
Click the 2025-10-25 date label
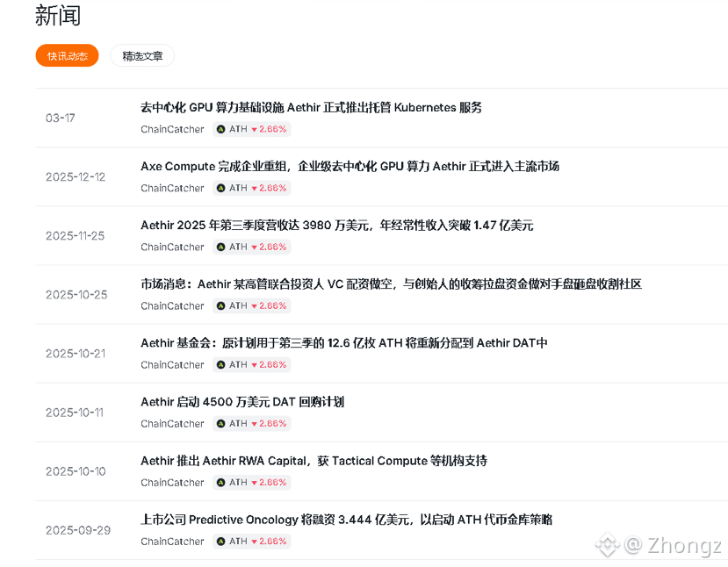tap(76, 295)
